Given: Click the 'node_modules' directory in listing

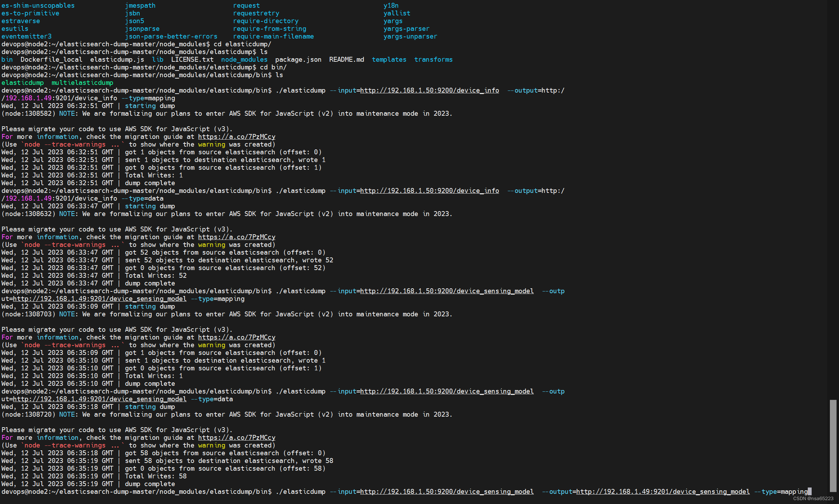Looking at the screenshot, I should 244,60.
